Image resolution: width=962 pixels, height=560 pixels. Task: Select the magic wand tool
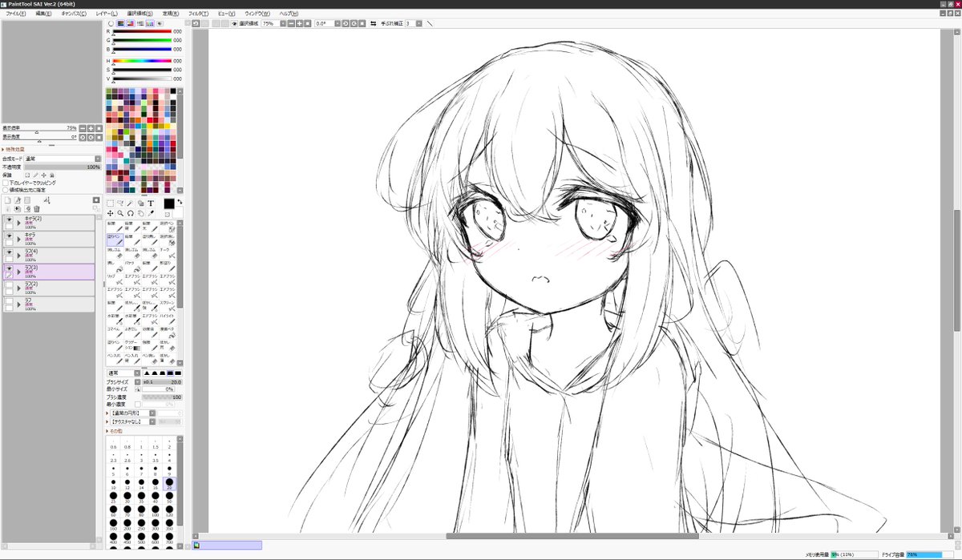pos(130,203)
